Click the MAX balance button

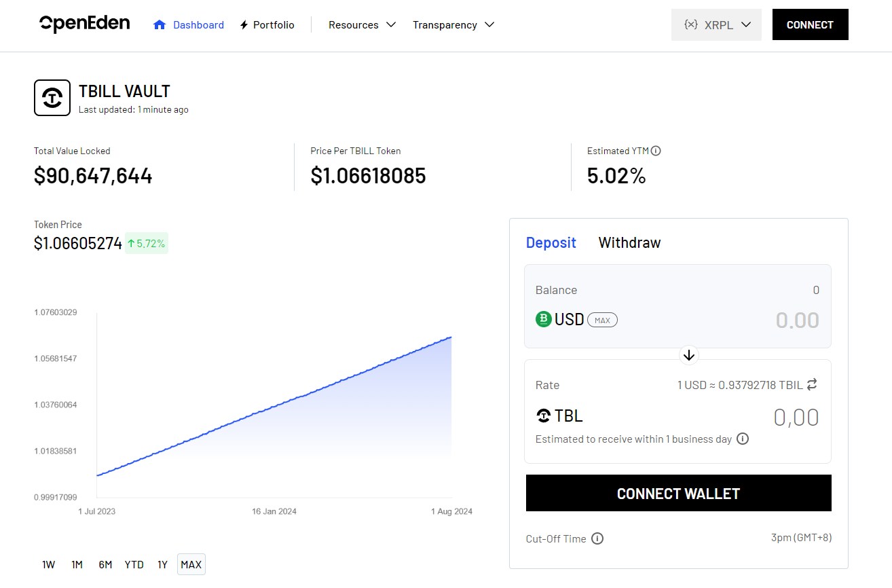click(602, 320)
